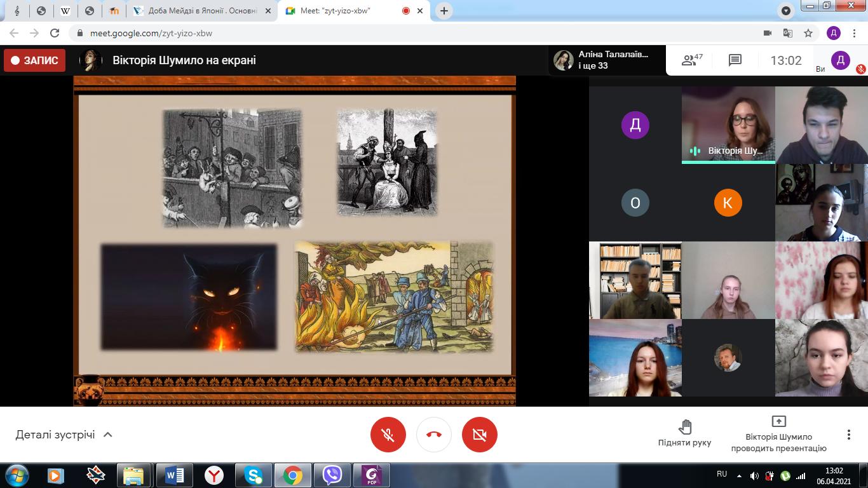Open the Viber app in taskbar

click(332, 475)
